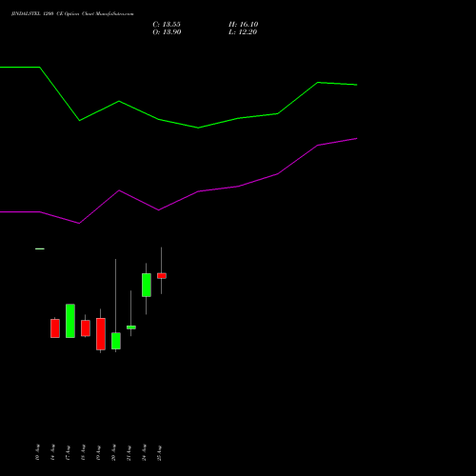Click the '20 Aug' date axis label
Viewport: 476px width, 476px height.
[113, 452]
